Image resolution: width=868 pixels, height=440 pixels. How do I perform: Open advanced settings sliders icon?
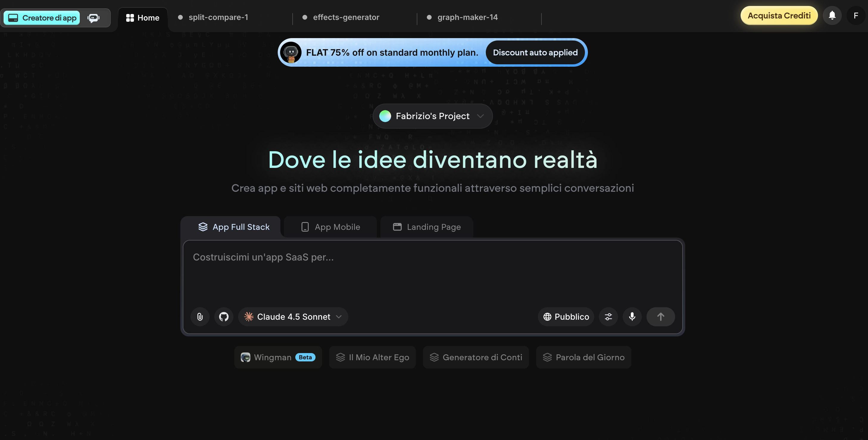pyautogui.click(x=608, y=317)
